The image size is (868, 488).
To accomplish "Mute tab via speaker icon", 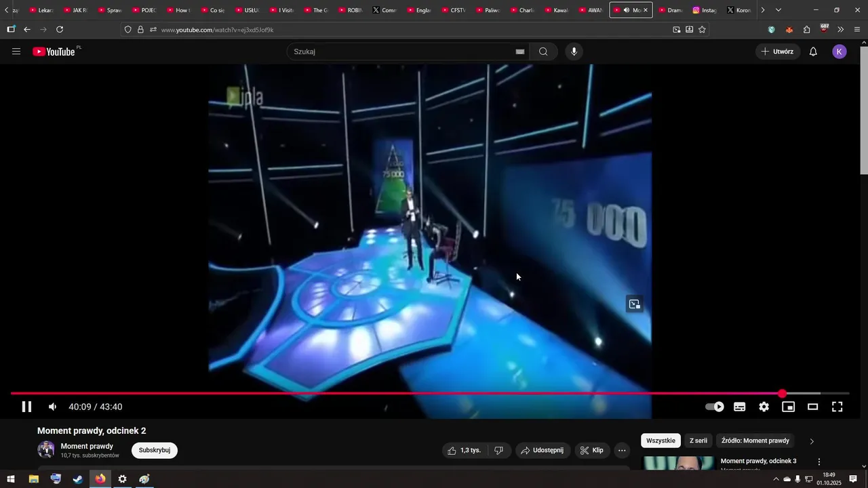I will [626, 10].
